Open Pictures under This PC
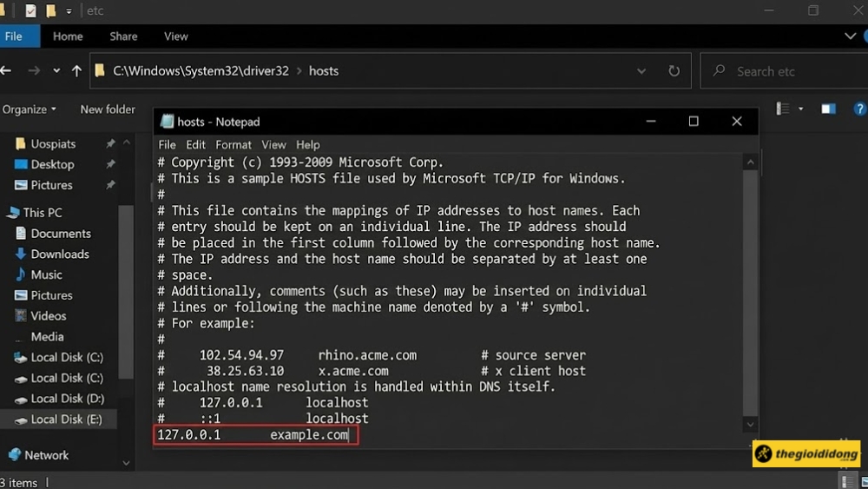This screenshot has height=489, width=868. [51, 295]
